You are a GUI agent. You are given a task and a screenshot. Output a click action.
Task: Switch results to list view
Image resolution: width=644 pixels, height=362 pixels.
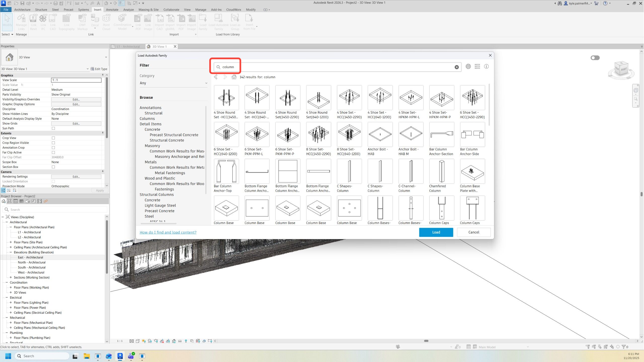477,66
